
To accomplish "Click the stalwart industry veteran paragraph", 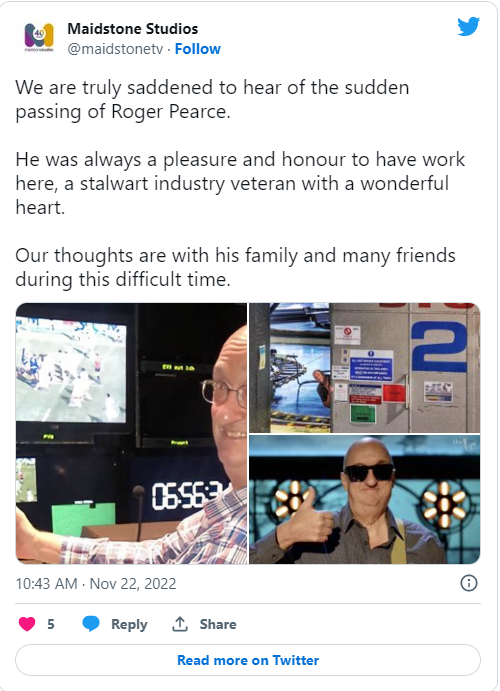I will pos(240,183).
